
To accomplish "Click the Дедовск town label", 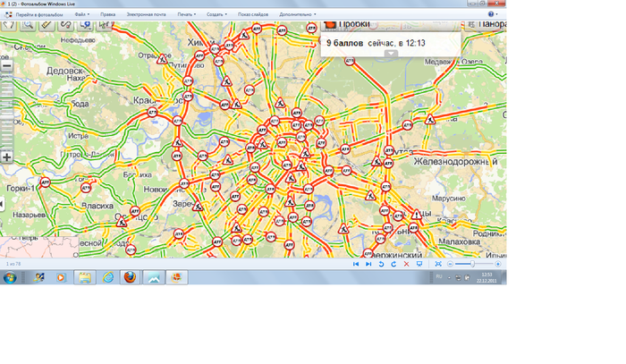I will [x=64, y=71].
